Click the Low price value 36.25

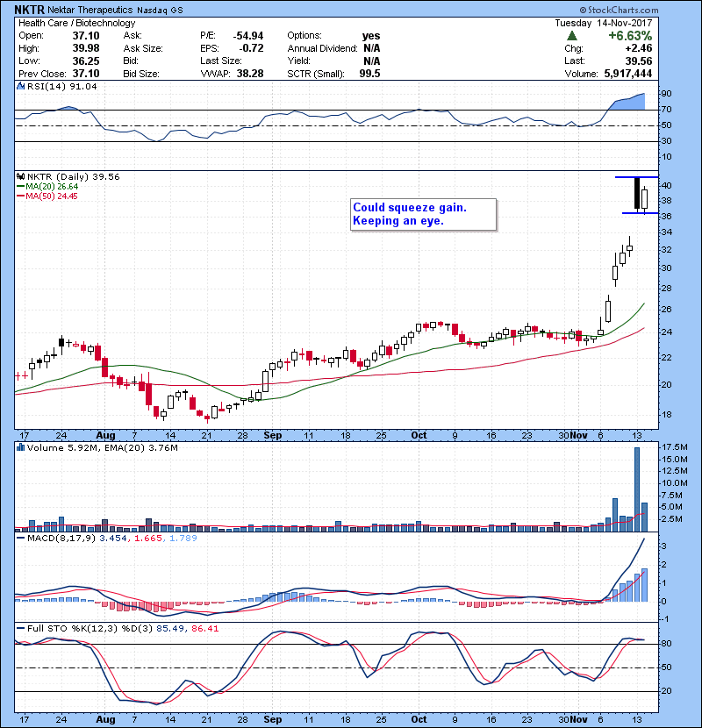click(86, 61)
